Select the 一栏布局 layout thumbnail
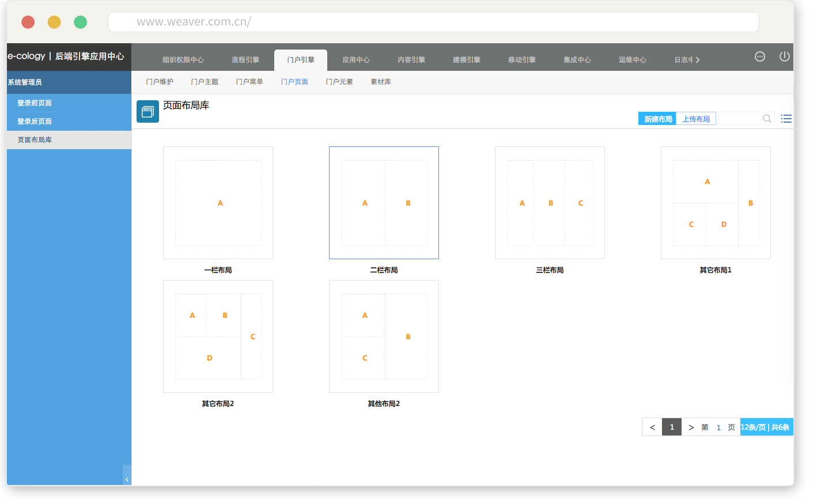 [x=218, y=203]
